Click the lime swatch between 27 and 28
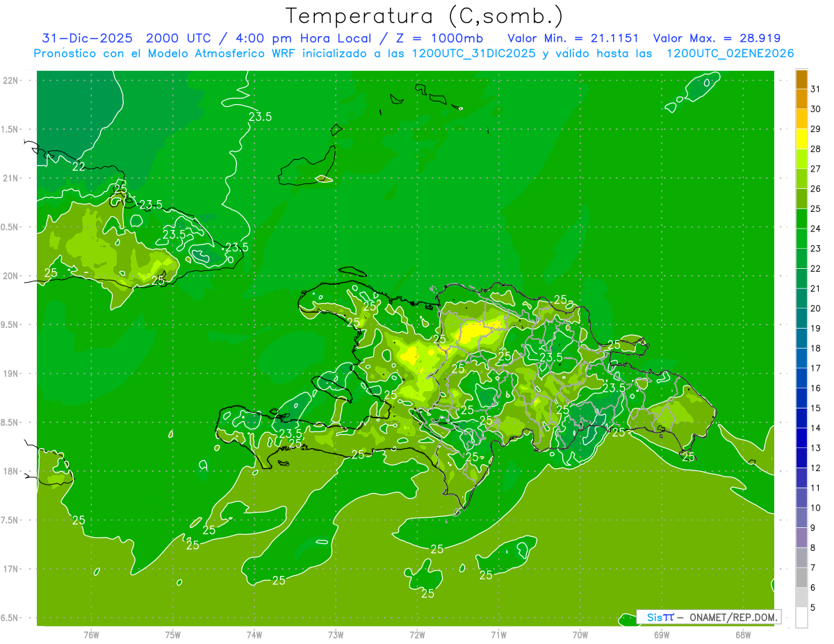This screenshot has width=834, height=644. click(x=801, y=158)
